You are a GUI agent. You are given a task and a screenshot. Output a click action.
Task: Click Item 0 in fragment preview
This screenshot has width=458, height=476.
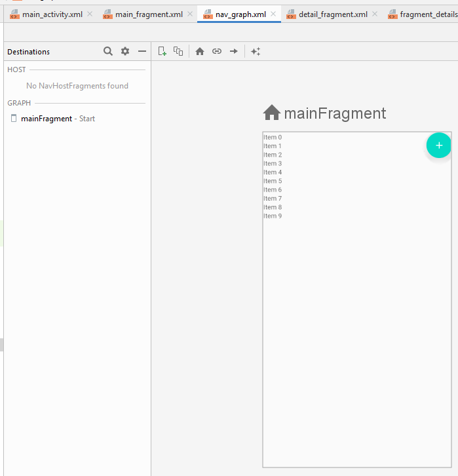tap(273, 137)
